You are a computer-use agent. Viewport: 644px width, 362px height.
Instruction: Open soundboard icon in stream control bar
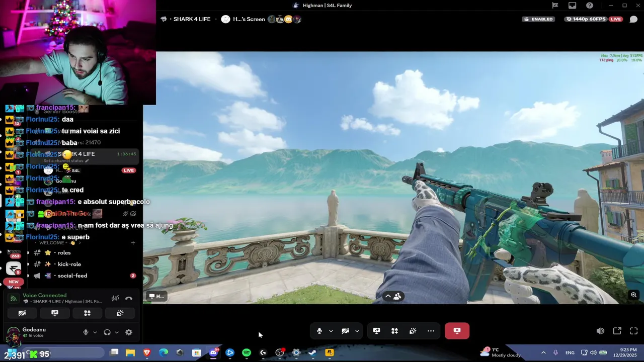pyautogui.click(x=413, y=331)
